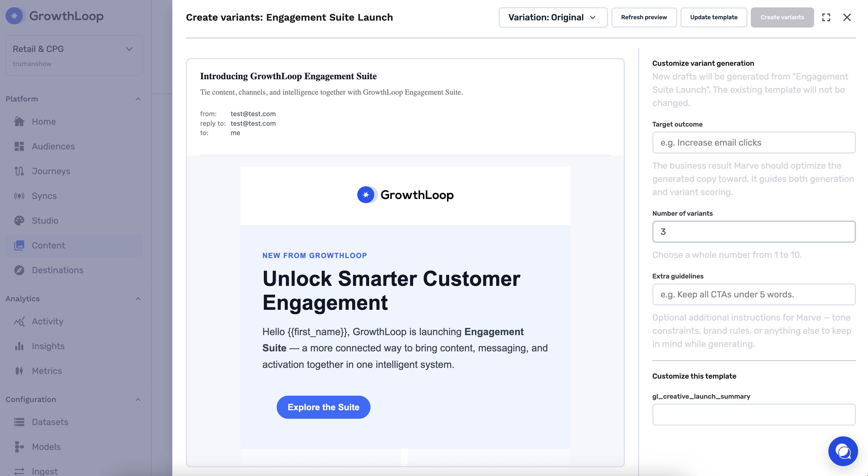
Task: Open the Ingest arrows icon
Action: tap(19, 471)
